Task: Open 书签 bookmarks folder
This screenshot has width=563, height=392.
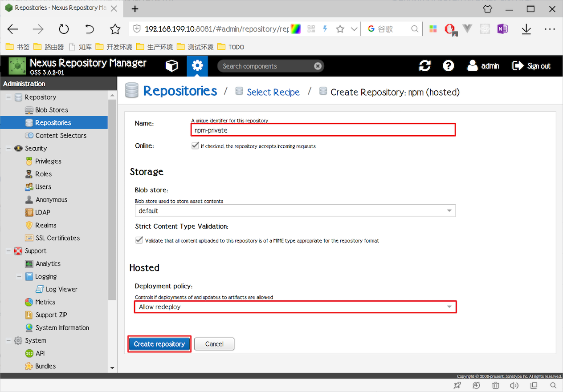Action: click(x=18, y=47)
